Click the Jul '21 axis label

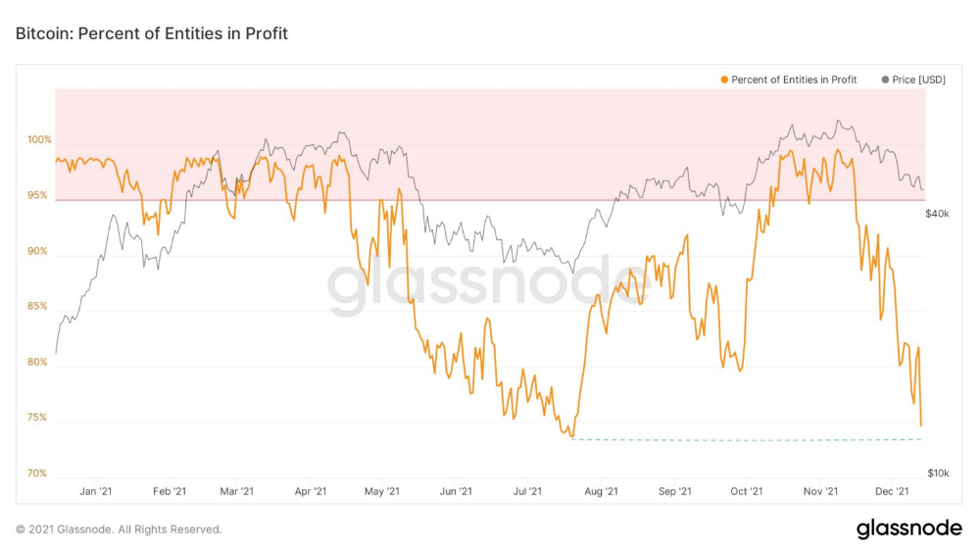(x=527, y=491)
